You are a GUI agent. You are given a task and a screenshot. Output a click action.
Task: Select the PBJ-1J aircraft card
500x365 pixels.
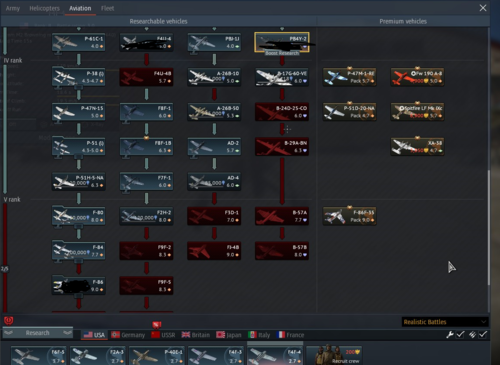click(214, 42)
